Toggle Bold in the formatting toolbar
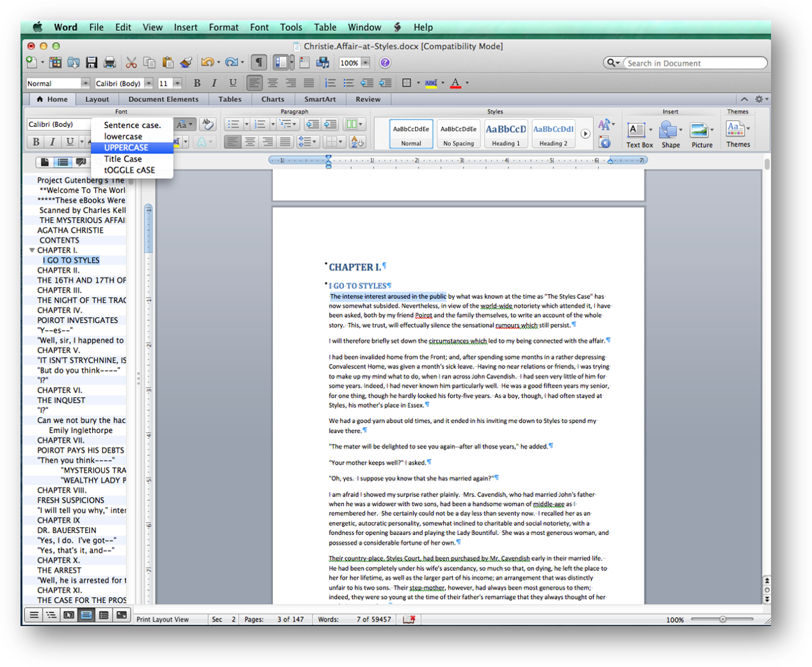 (x=197, y=83)
